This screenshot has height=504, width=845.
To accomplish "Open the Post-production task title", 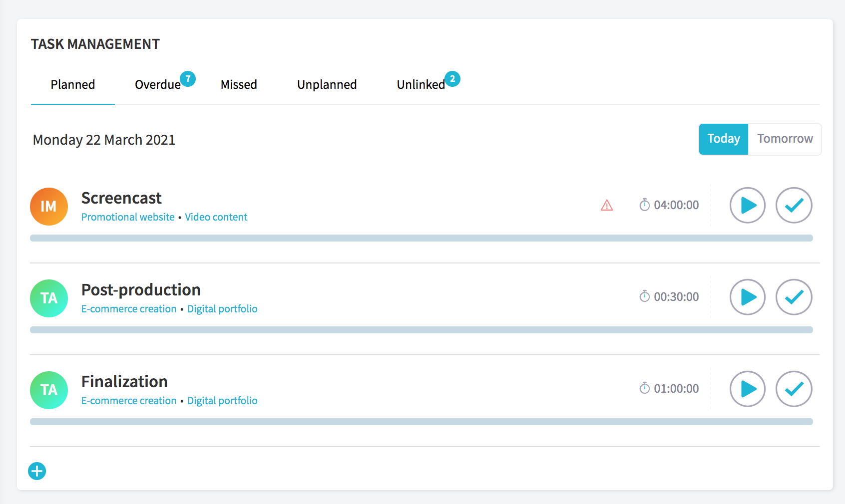I will [x=141, y=290].
